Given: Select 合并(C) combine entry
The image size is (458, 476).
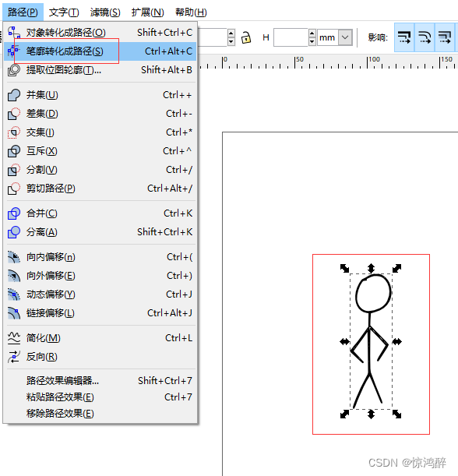Looking at the screenshot, I should [100, 213].
